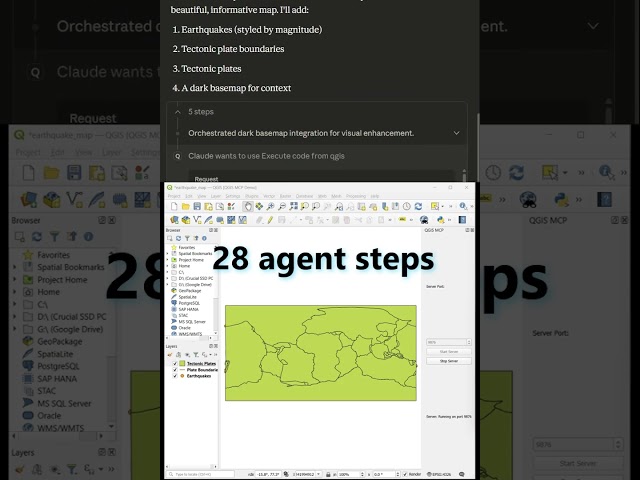Open the Project menu in front QGIS window
This screenshot has height=480, width=640.
(x=174, y=196)
